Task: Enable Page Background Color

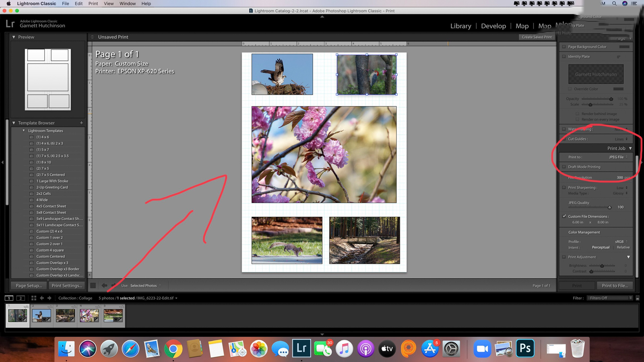Action: (x=564, y=47)
